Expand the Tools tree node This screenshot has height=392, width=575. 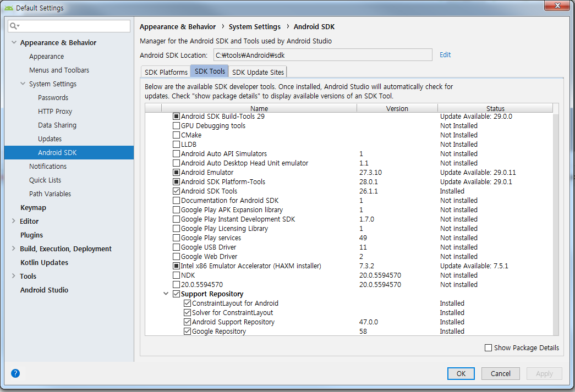point(14,276)
